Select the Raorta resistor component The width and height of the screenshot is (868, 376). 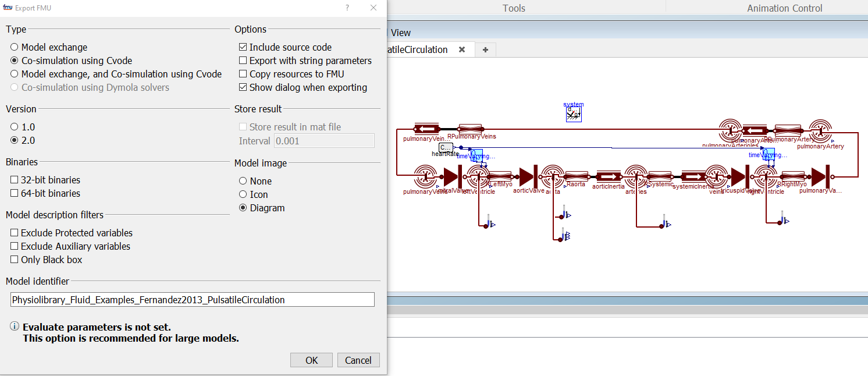click(576, 176)
